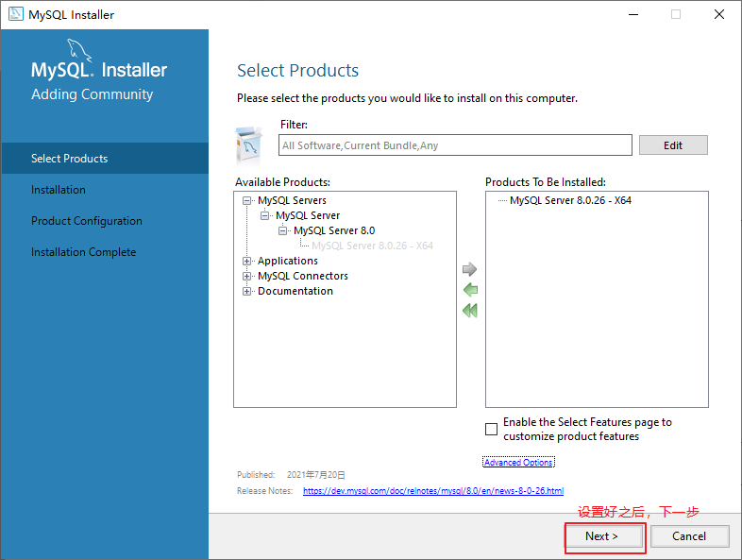This screenshot has width=742, height=560.
Task: Click the MySQL dolphin logo in sidebar
Action: (x=79, y=50)
